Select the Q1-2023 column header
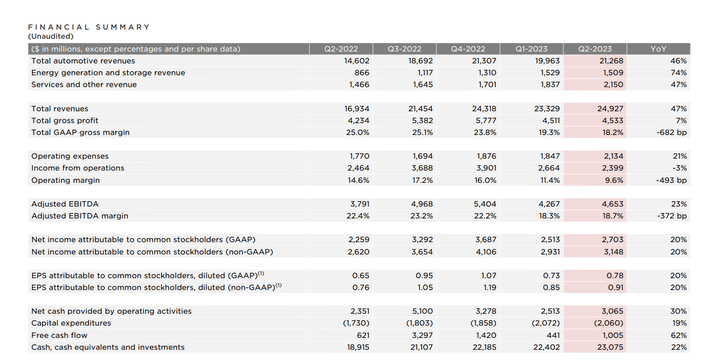 point(532,49)
